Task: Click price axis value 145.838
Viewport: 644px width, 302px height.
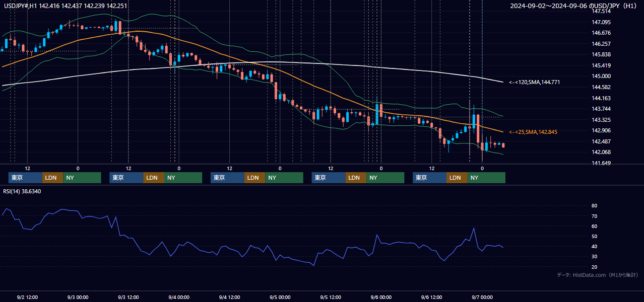Action: click(601, 54)
